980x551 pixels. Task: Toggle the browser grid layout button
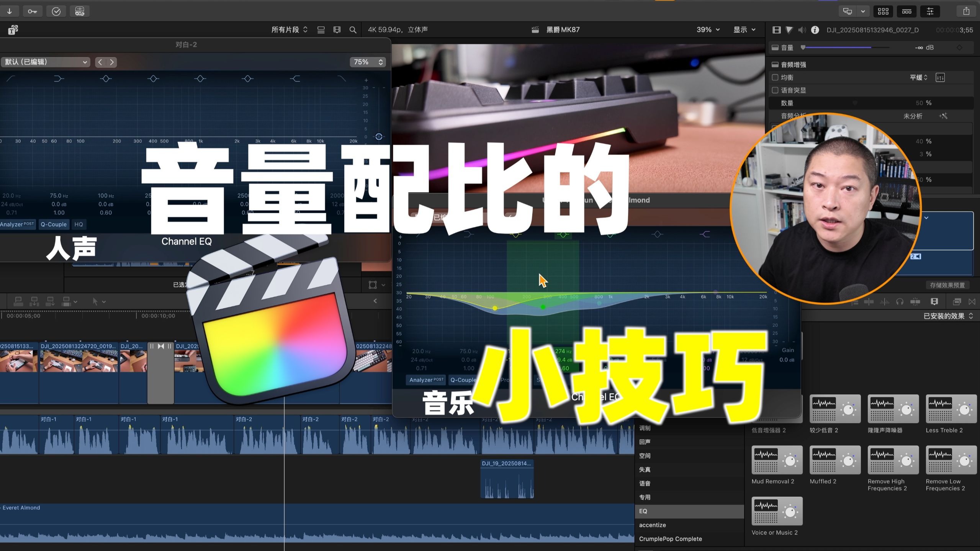(x=883, y=11)
